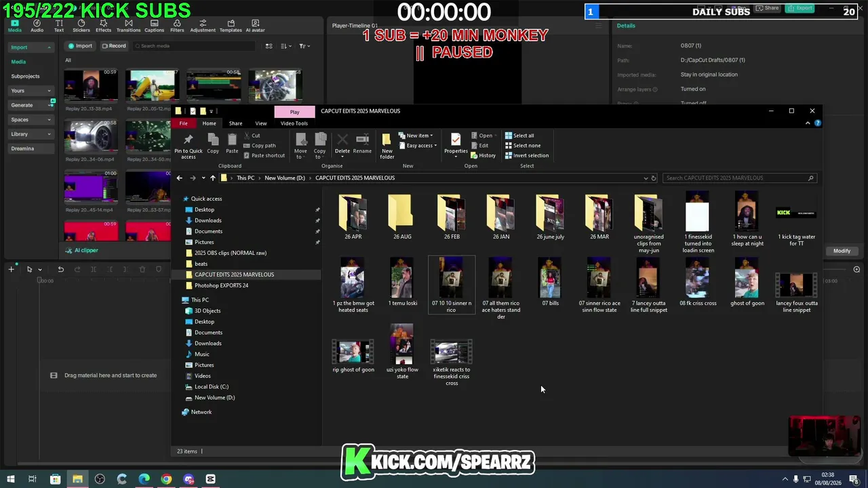Expand the Spaces section in CapCut sidebar
This screenshot has width=868, height=488.
(x=31, y=120)
